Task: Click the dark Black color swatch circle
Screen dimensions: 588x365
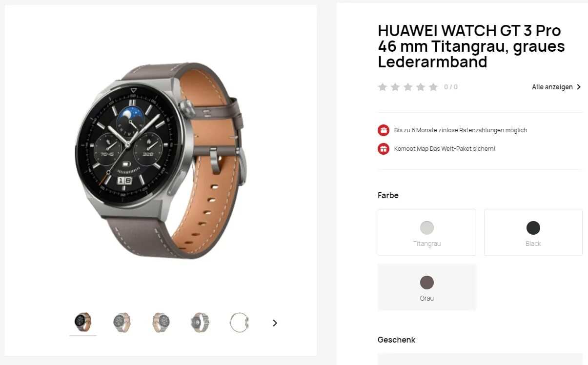Action: [533, 228]
